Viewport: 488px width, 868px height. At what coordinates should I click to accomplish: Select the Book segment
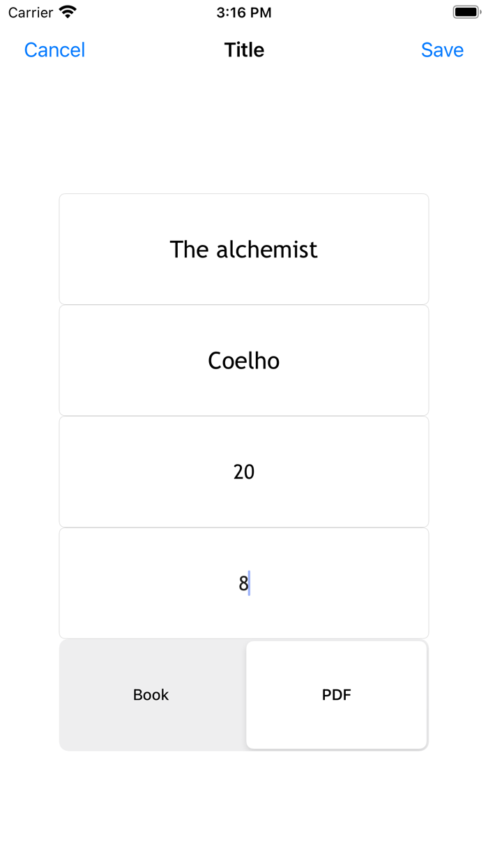pyautogui.click(x=151, y=695)
